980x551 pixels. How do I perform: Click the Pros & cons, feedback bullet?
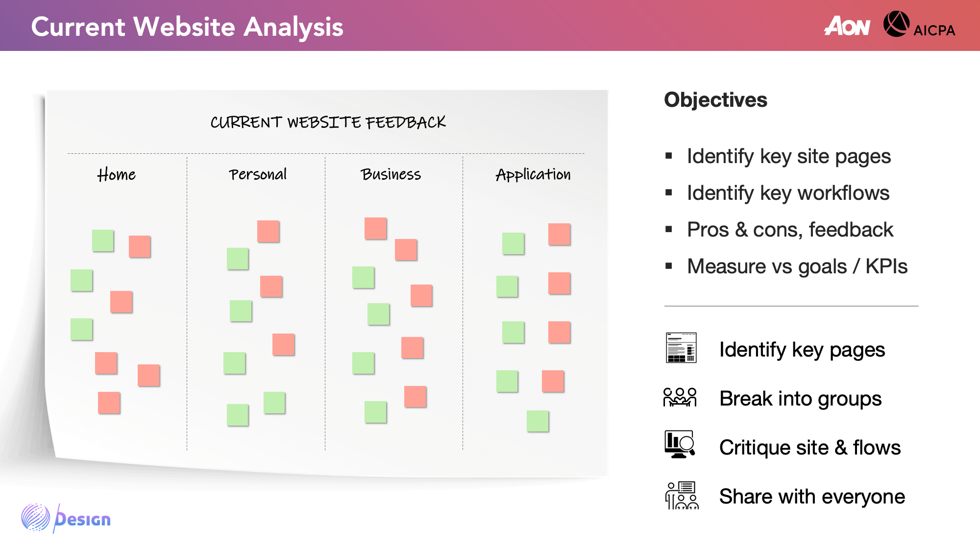click(x=790, y=230)
